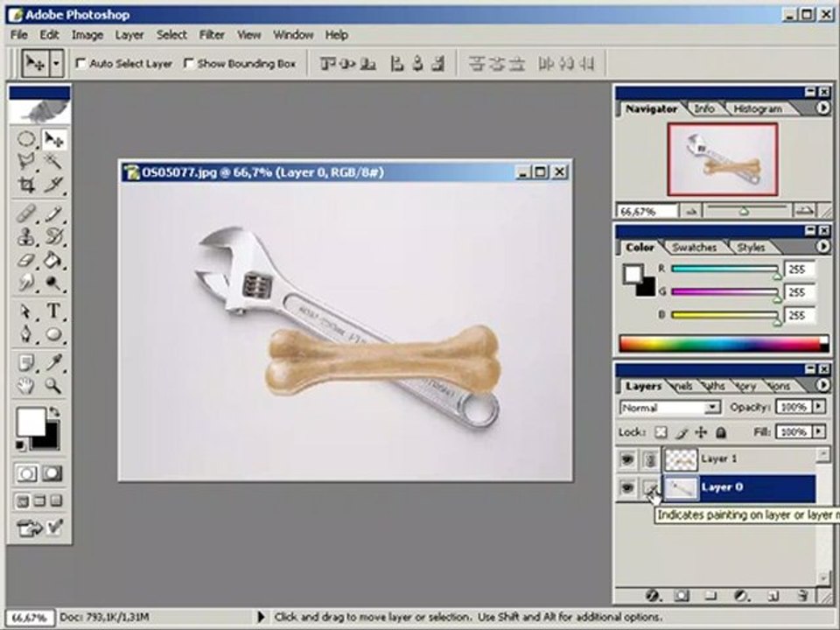Select the Polygonal Lasso tool
Viewport: 840px width, 630px height.
click(x=25, y=162)
